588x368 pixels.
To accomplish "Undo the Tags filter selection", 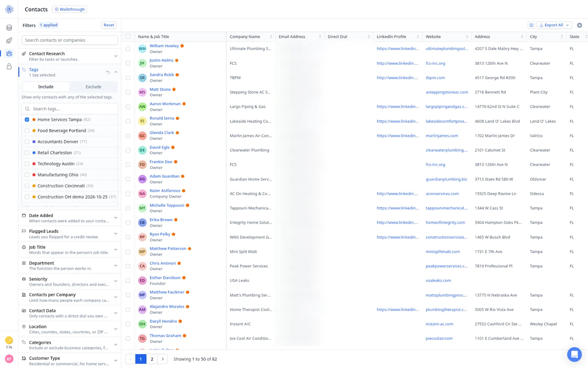I will pos(108,72).
